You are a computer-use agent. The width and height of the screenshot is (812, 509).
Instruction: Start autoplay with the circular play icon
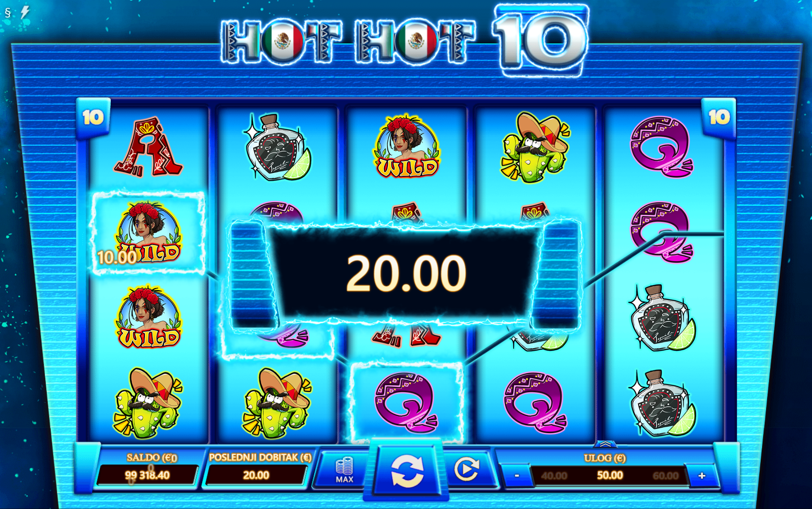pyautogui.click(x=467, y=469)
